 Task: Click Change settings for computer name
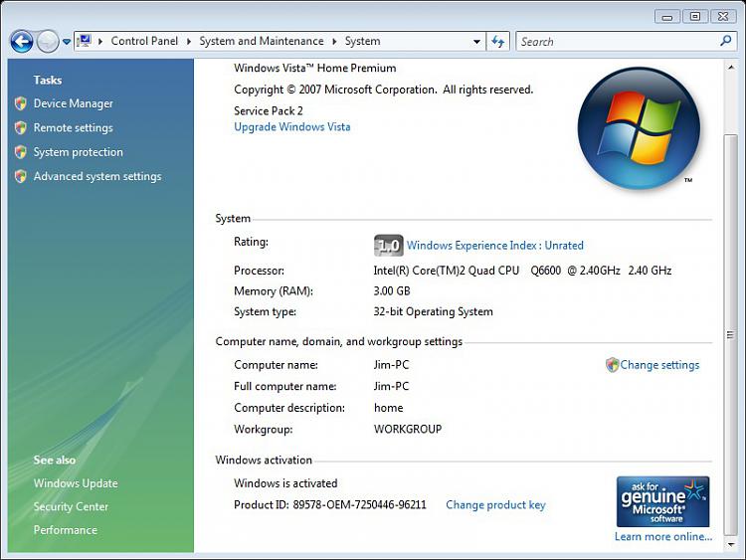[659, 365]
